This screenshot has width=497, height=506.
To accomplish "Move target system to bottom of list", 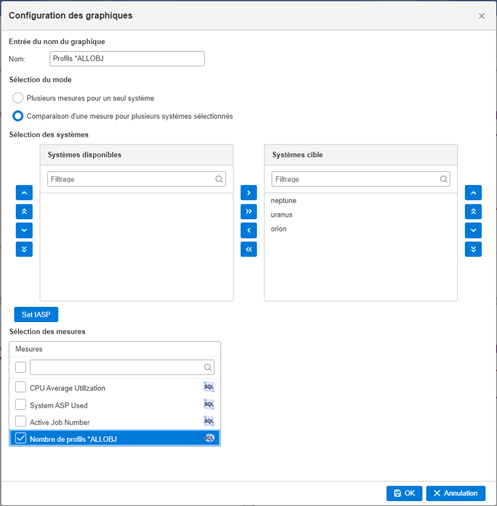I will [473, 249].
